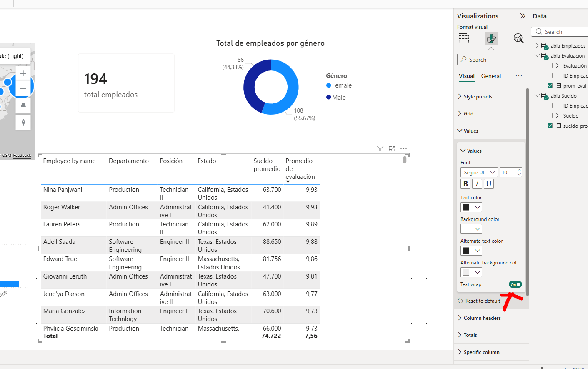Viewport: 588px width, 369px height.
Task: Open the Build visual (add data) pane icon
Action: tap(464, 39)
